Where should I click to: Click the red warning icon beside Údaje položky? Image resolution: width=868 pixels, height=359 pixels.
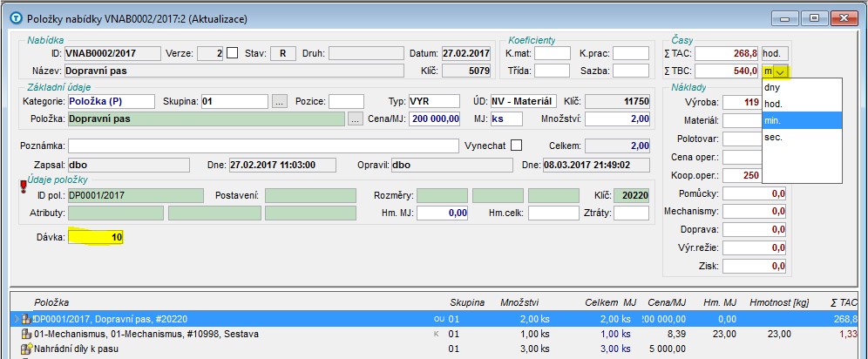pos(24,186)
